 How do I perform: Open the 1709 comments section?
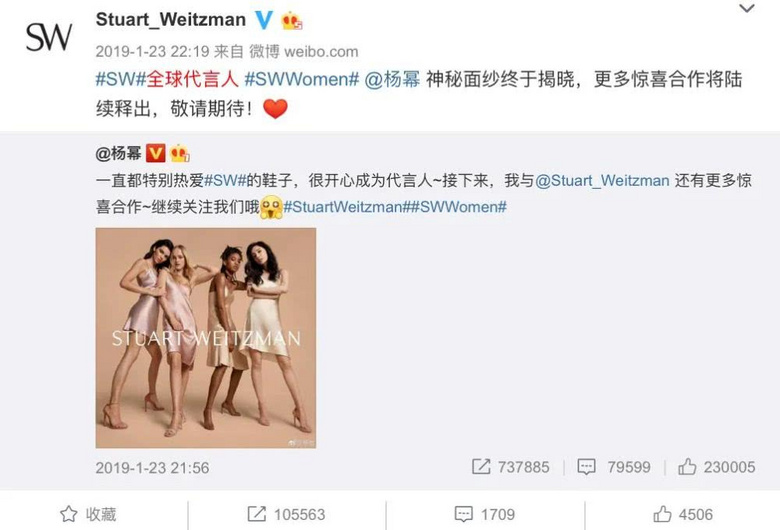pos(485,514)
